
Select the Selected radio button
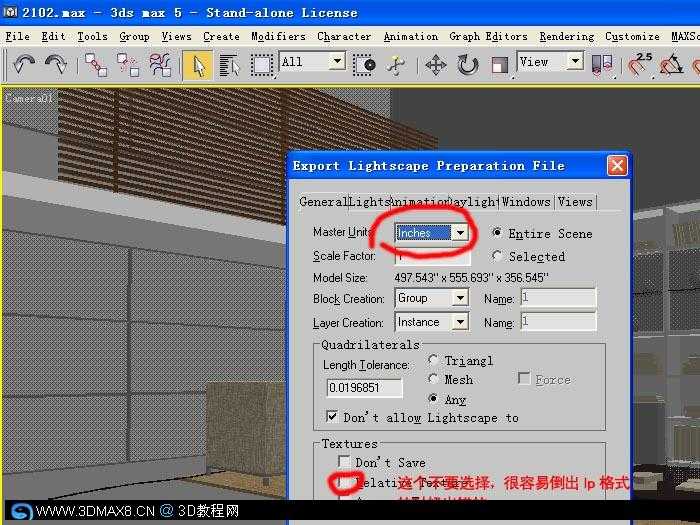pyautogui.click(x=496, y=256)
